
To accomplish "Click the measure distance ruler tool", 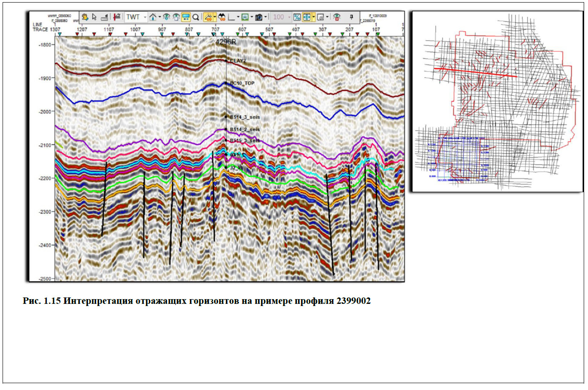I will tap(104, 17).
